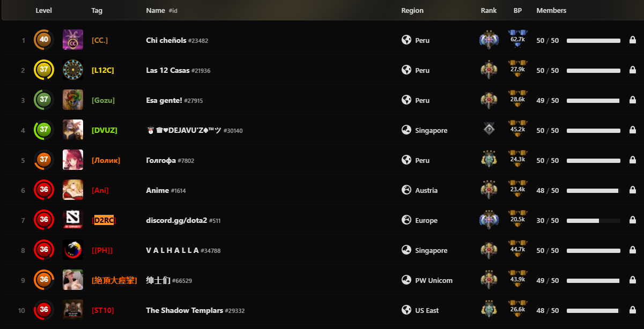Click the 44.7k BP badge for VALHALLA
Viewport: 644px width, 329px height.
[517, 249]
